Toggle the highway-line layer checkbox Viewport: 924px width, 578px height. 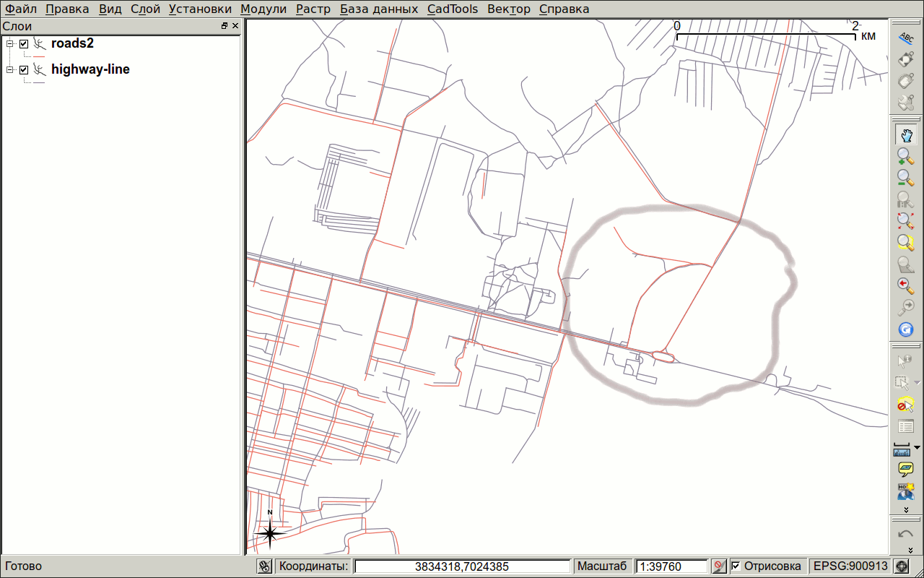pyautogui.click(x=24, y=69)
